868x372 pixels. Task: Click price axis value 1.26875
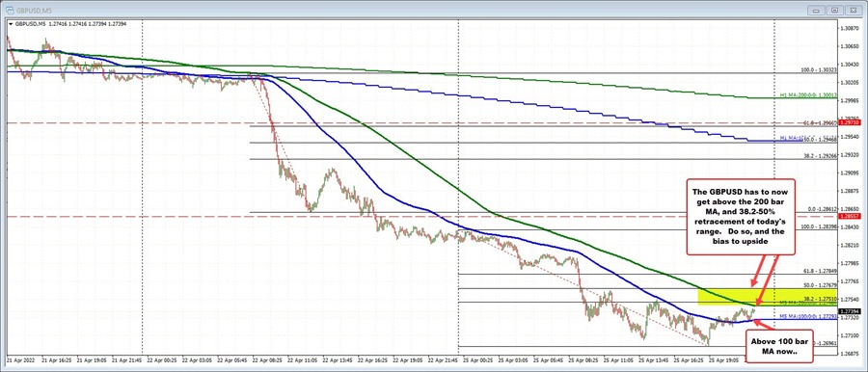[x=849, y=353]
